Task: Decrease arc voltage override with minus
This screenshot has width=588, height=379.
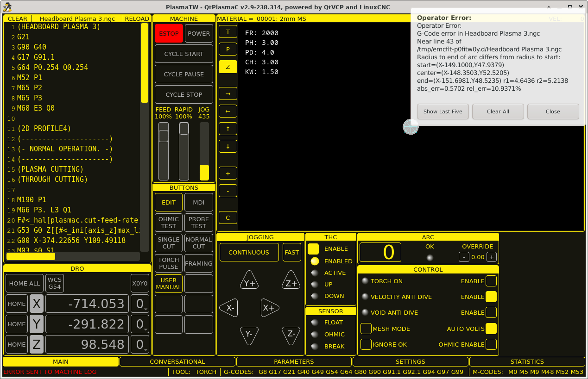Action: pyautogui.click(x=464, y=257)
